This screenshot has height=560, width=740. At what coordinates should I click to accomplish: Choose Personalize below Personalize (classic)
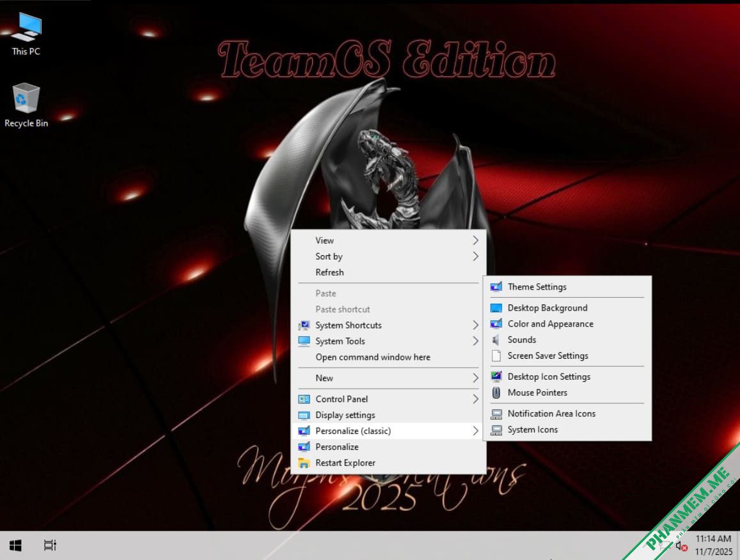tap(389, 447)
